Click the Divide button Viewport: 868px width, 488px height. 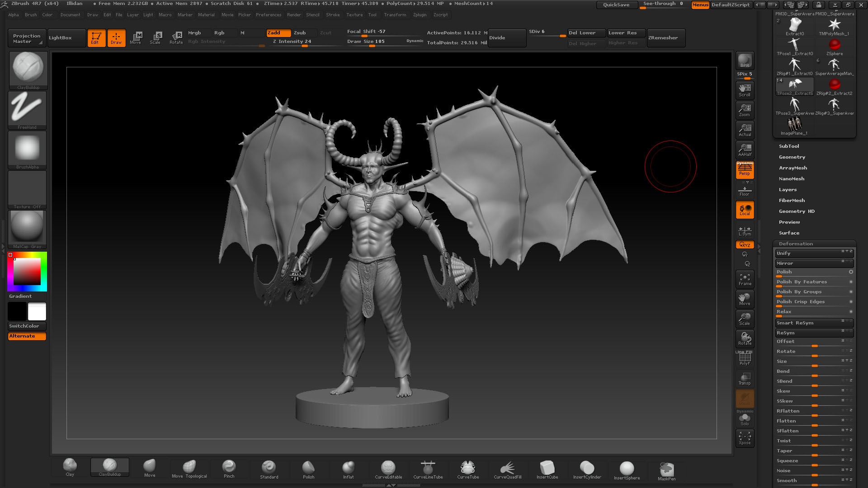pos(507,38)
